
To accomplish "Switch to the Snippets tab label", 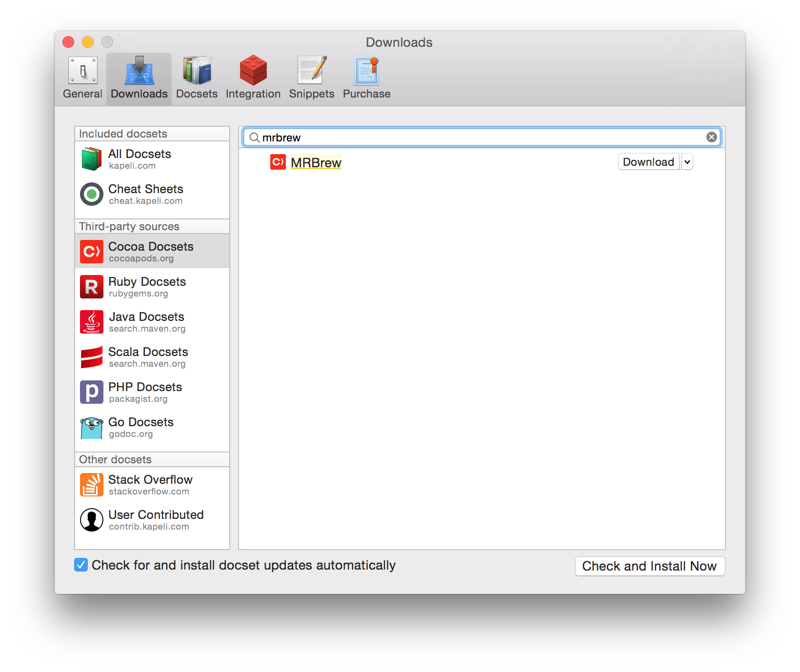I will pyautogui.click(x=312, y=94).
